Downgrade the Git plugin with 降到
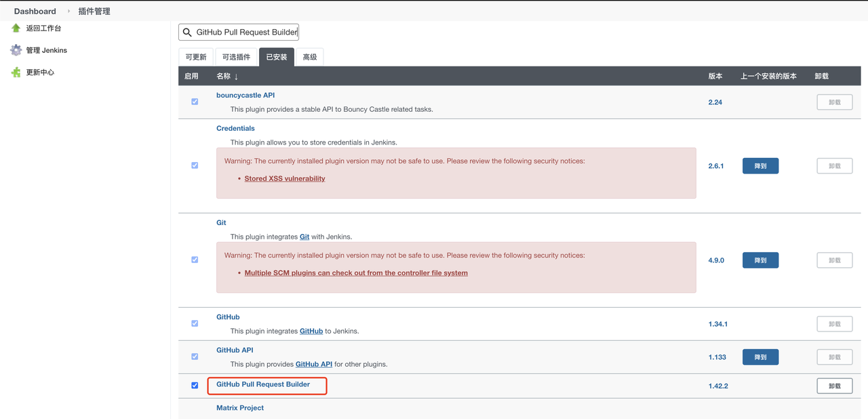The image size is (868, 419). [760, 260]
